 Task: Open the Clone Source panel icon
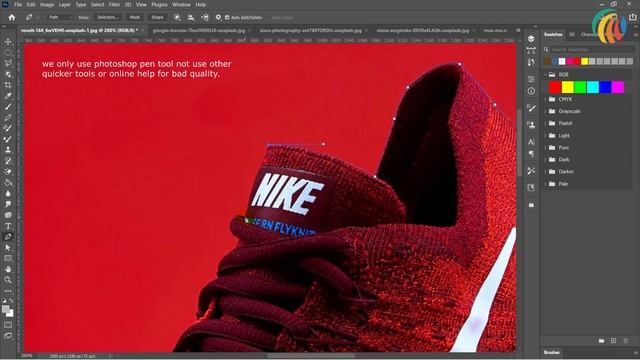[x=531, y=125]
